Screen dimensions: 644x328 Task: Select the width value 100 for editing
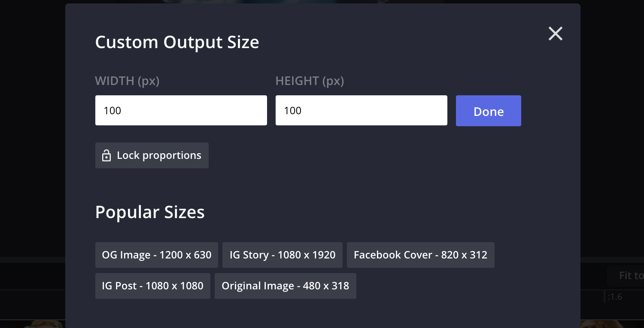click(112, 110)
